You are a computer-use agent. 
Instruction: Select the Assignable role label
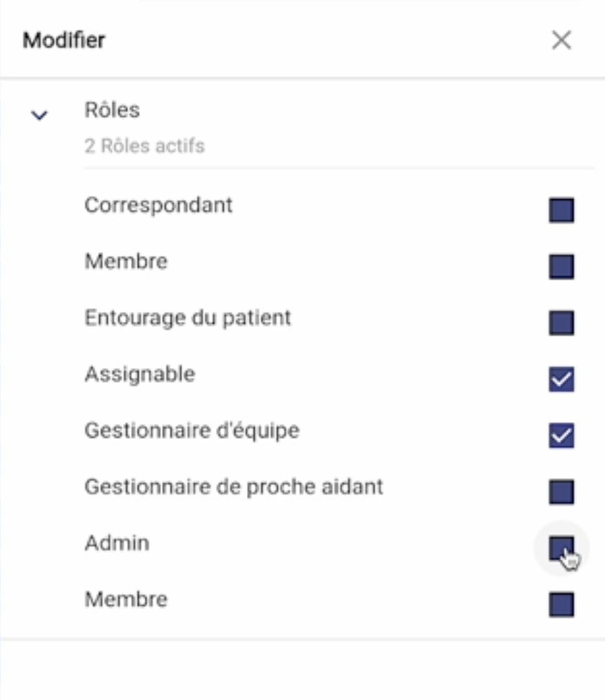point(140,374)
